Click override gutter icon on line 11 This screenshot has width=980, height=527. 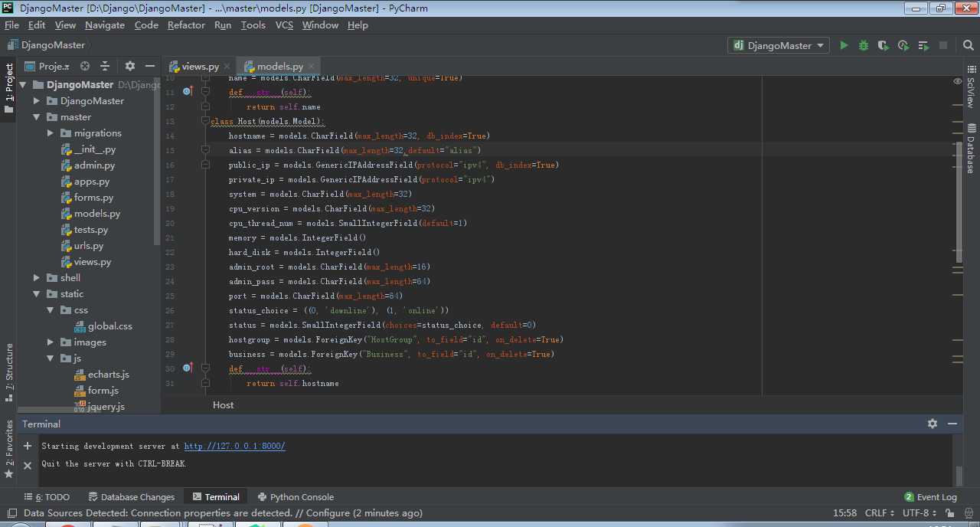(188, 92)
